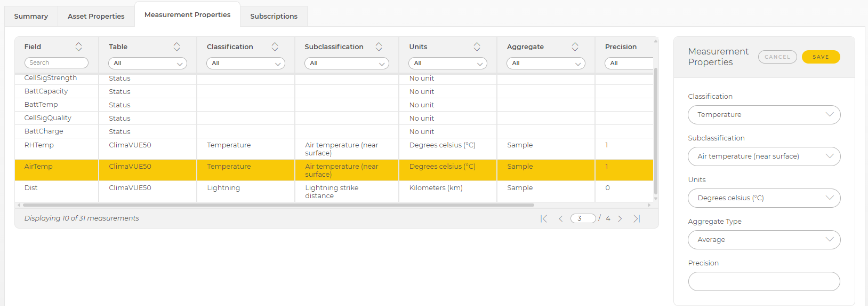Sort by the Subclassification column
868x306 pixels.
pyautogui.click(x=379, y=47)
